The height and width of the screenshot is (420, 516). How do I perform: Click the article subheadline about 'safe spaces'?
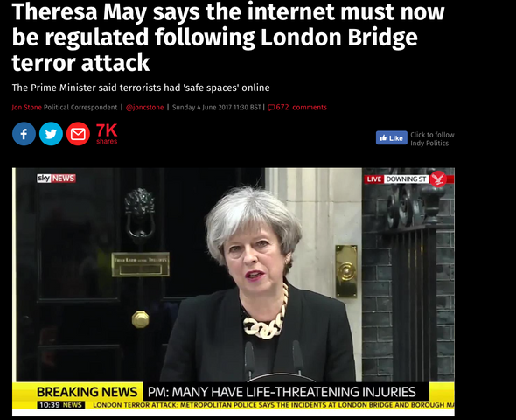pyautogui.click(x=141, y=87)
